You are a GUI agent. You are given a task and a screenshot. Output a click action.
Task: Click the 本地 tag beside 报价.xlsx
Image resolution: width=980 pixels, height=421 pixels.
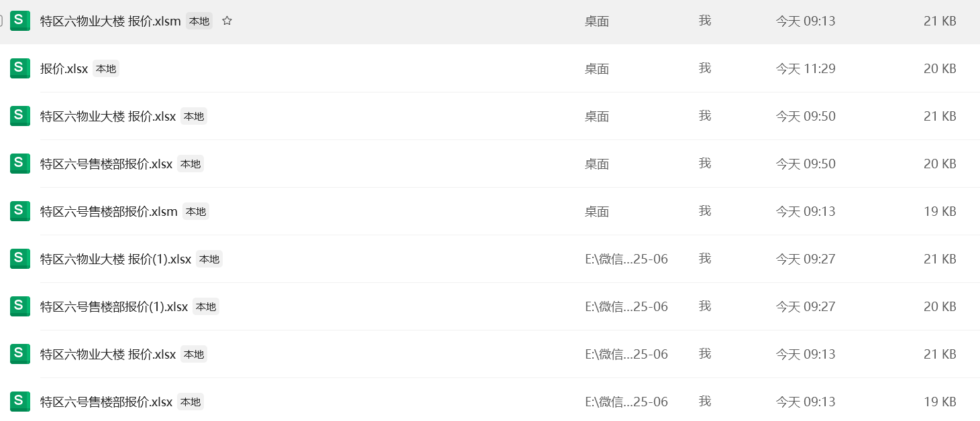[x=106, y=68]
